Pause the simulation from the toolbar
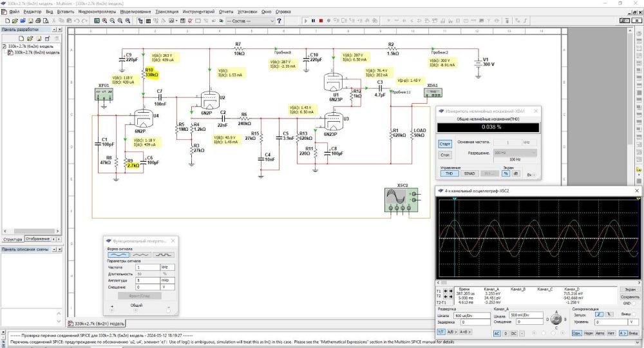The width and height of the screenshot is (644, 348). [313, 21]
